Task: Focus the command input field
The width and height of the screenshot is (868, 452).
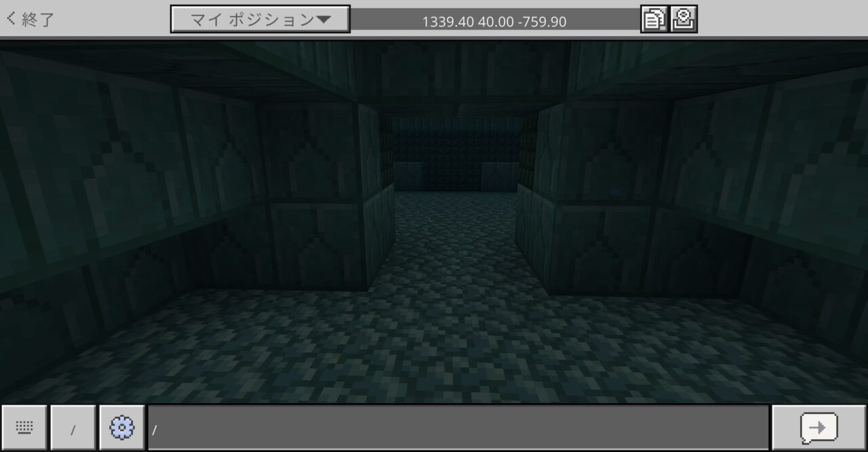Action: point(458,428)
